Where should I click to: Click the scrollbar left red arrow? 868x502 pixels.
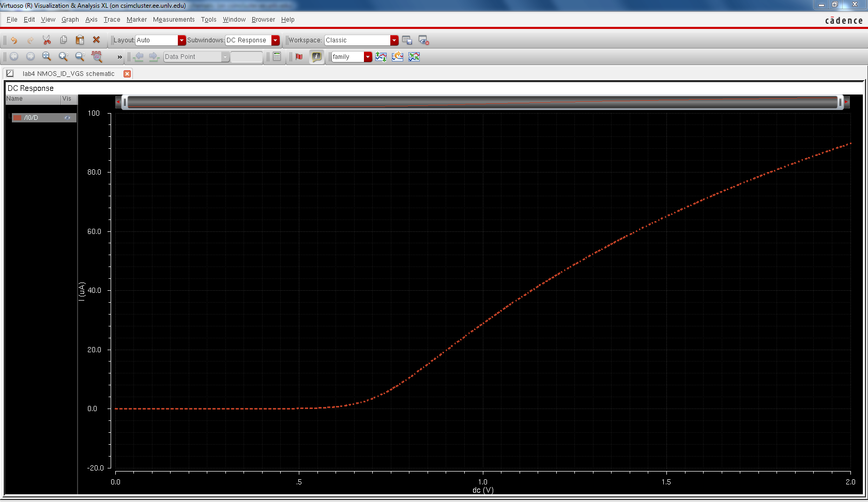(118, 102)
